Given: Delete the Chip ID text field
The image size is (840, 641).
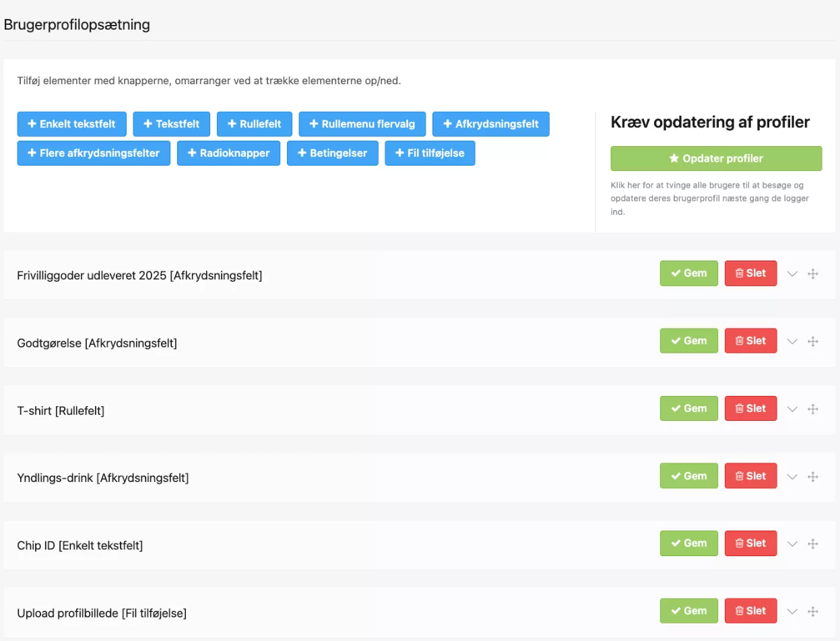Looking at the screenshot, I should tap(750, 543).
